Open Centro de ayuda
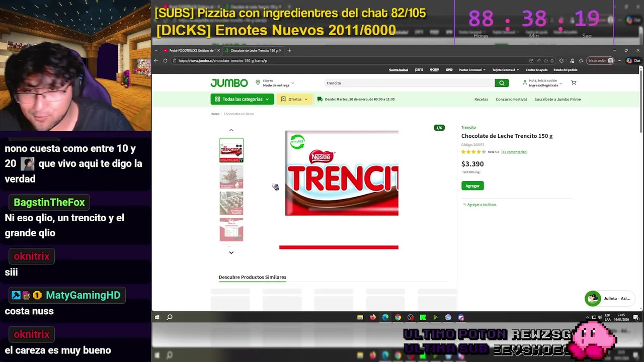This screenshot has height=362, width=644. [x=536, y=70]
